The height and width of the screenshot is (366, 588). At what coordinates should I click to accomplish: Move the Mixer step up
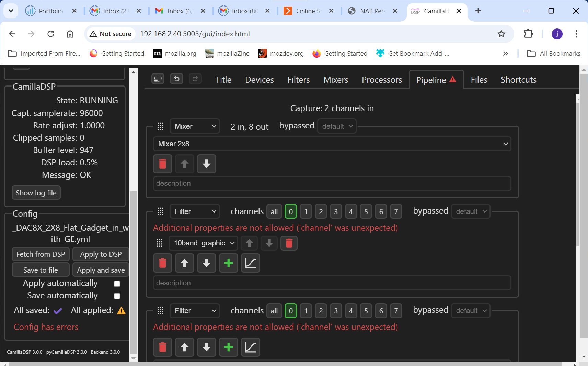coord(185,164)
